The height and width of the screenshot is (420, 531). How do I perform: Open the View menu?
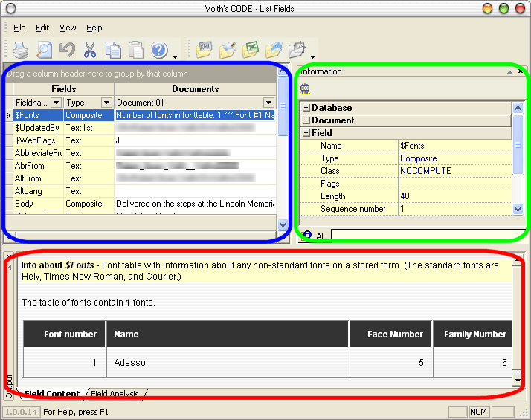[x=68, y=28]
